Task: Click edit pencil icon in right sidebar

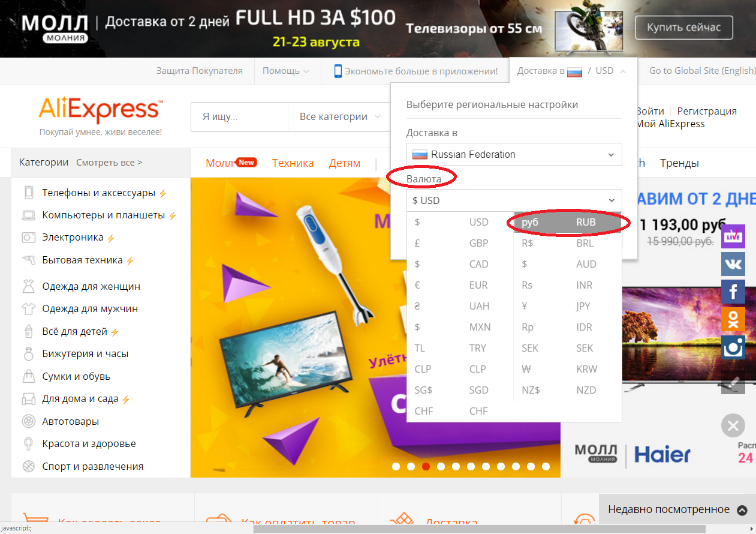Action: click(733, 383)
